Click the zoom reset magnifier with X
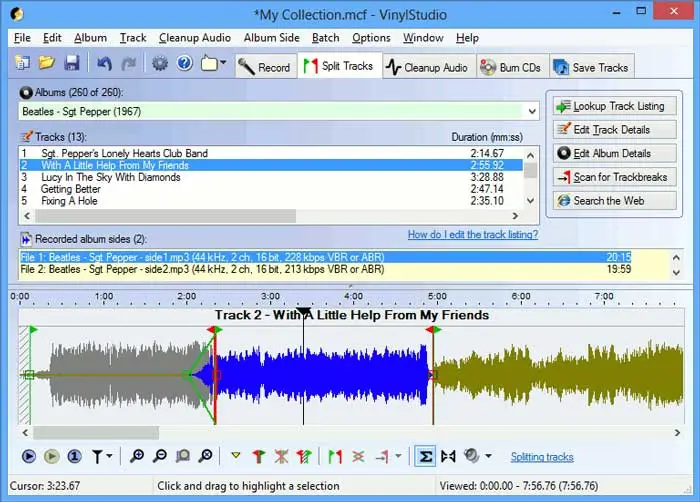Screen dimensions: 700x502 pyautogui.click(x=206, y=456)
